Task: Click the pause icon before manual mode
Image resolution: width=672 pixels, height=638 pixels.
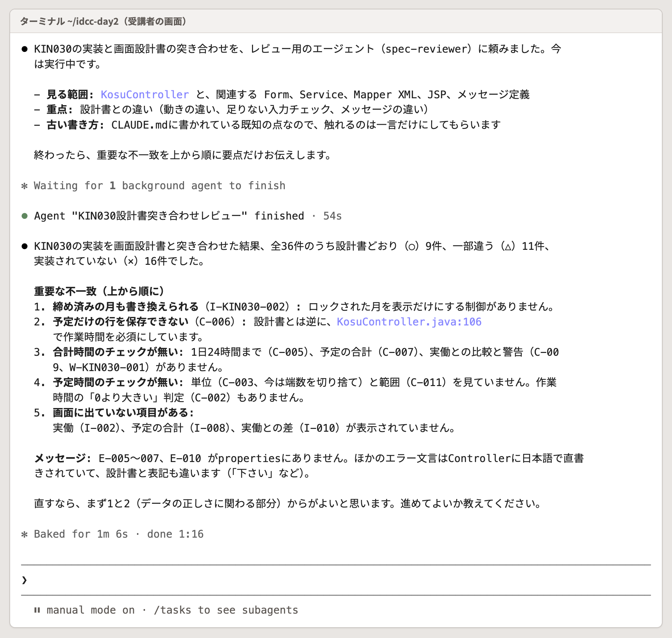Action: pos(37,610)
